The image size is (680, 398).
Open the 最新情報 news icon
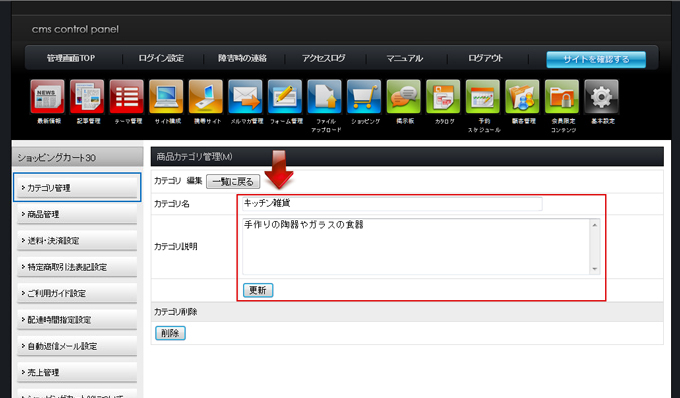tap(47, 96)
